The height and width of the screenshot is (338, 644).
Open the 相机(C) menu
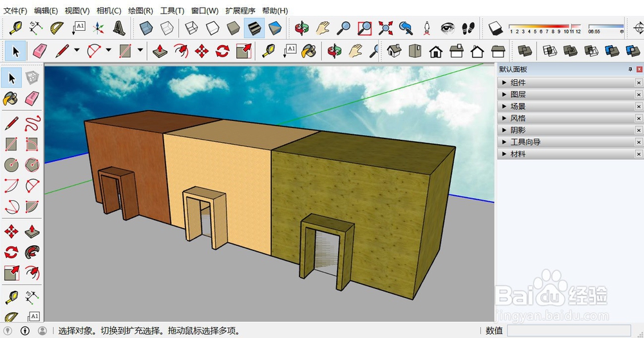[109, 11]
